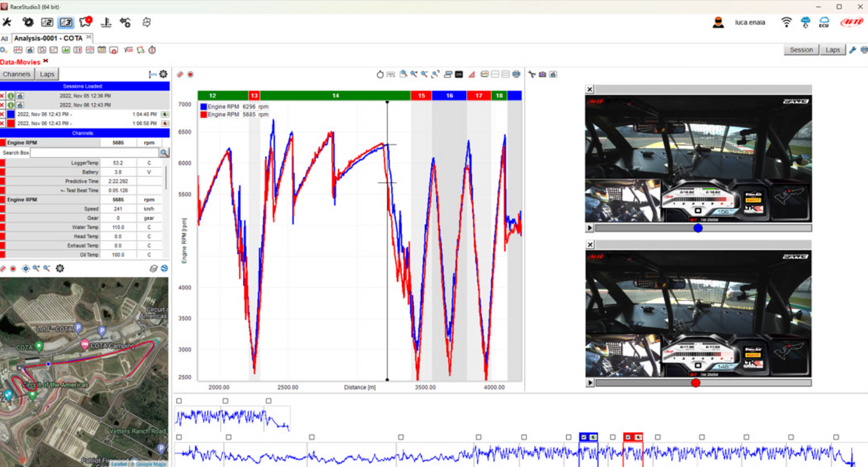
Task: Open the map panel gear settings
Action: tap(60, 268)
